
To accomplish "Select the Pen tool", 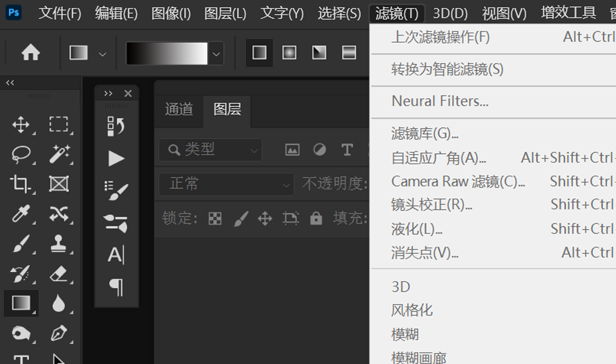I will 59,334.
